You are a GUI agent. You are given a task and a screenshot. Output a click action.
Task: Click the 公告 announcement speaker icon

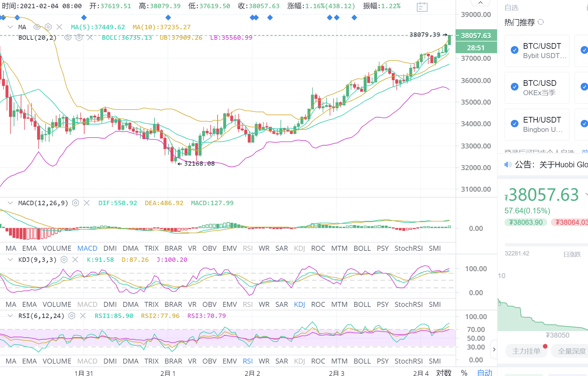(x=508, y=164)
